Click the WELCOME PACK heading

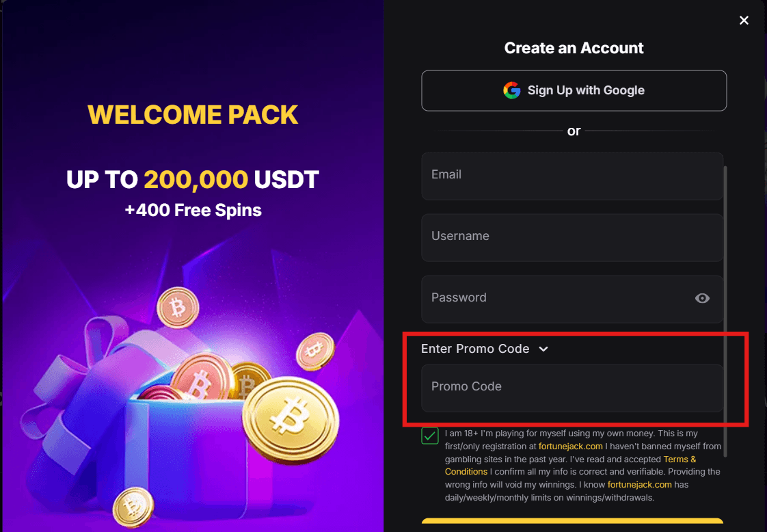tap(193, 115)
